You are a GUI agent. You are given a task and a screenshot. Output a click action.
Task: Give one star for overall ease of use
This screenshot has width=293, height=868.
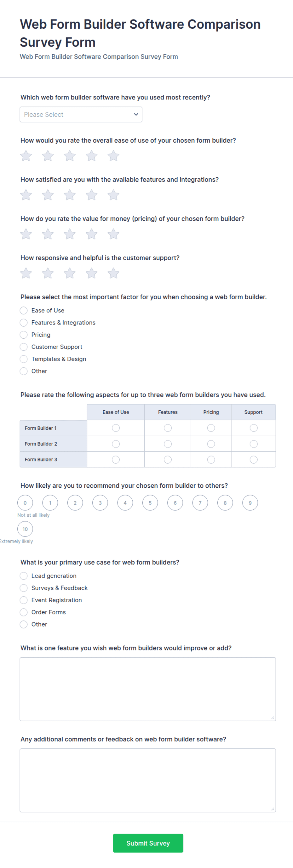click(x=26, y=156)
